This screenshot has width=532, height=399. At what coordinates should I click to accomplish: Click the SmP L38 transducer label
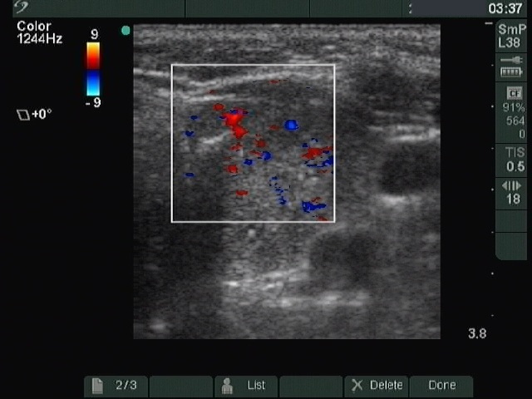coord(511,36)
